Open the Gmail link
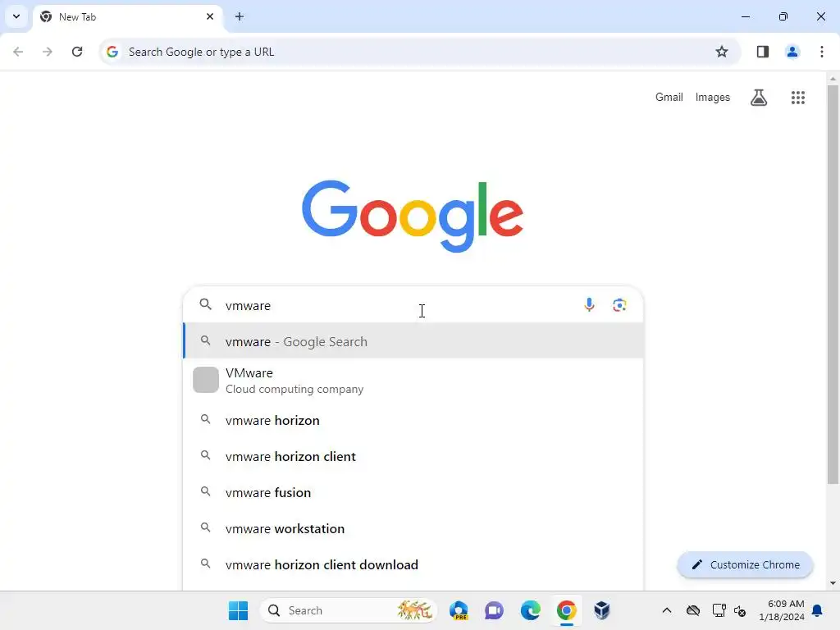Viewport: 840px width, 630px height. tap(669, 97)
